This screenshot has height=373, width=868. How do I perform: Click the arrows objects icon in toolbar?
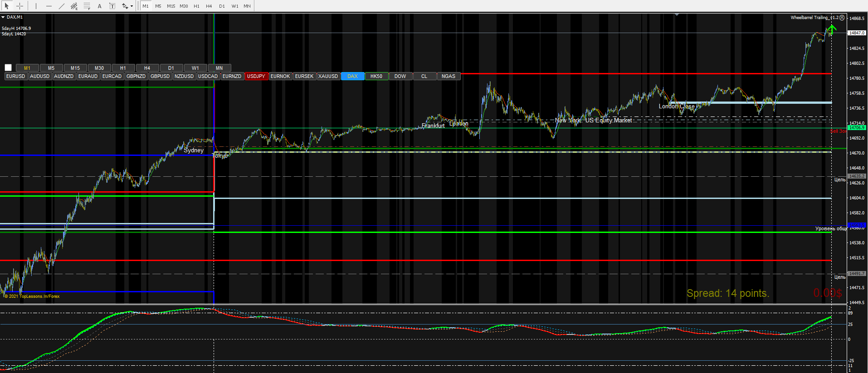[125, 6]
